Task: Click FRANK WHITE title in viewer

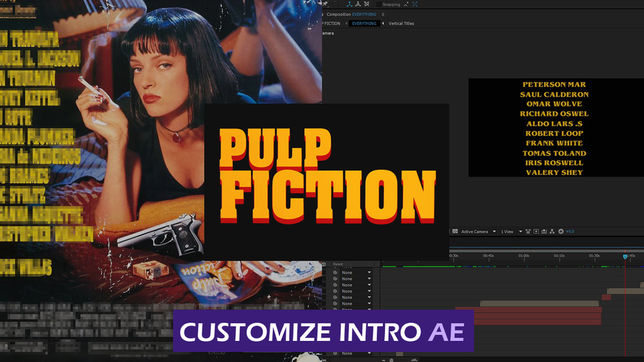Action: [x=554, y=144]
